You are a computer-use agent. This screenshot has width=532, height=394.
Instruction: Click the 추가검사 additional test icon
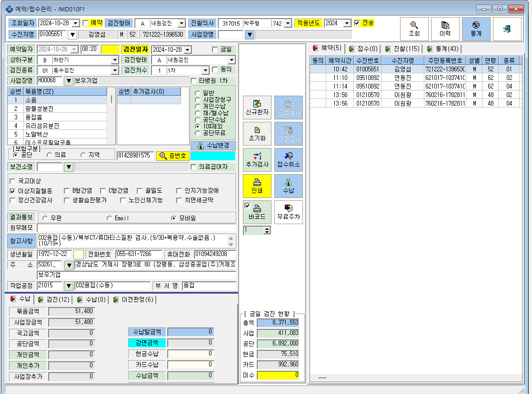(257, 160)
